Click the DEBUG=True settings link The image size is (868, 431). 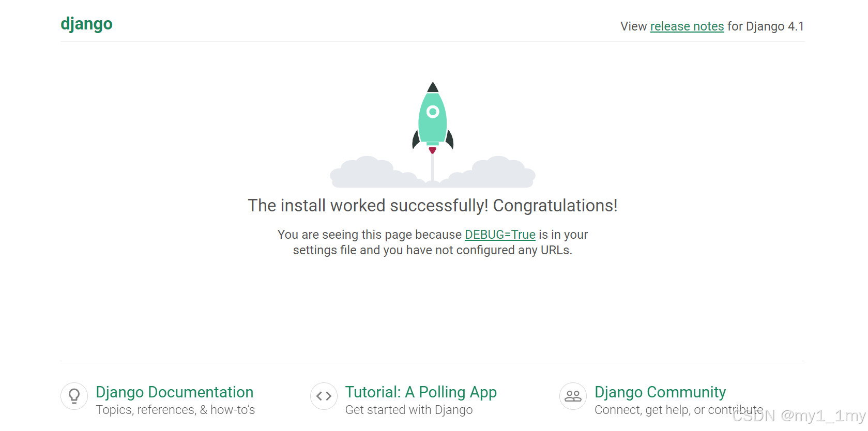(499, 235)
